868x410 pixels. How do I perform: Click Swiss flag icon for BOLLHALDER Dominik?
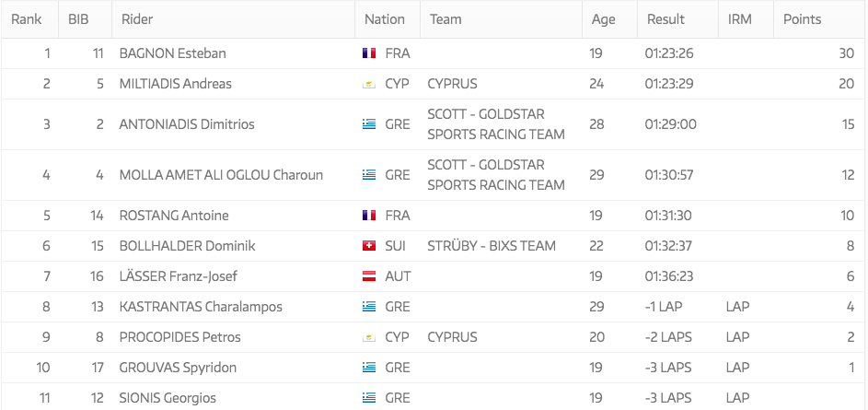point(369,246)
